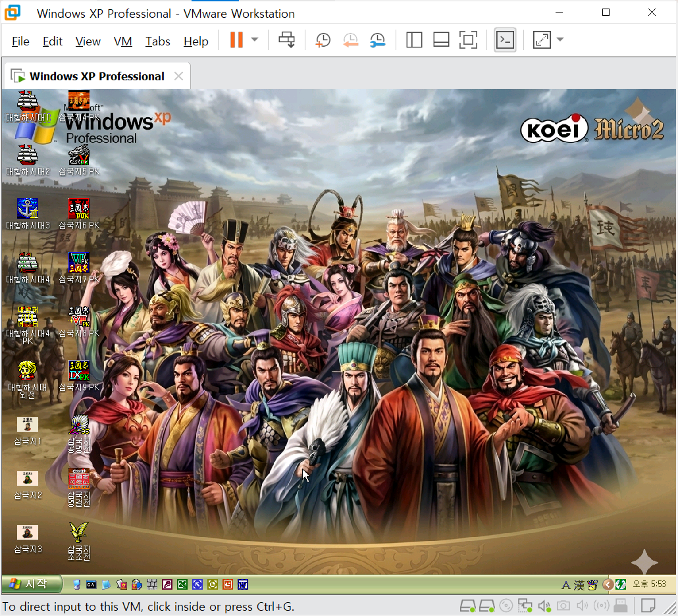The image size is (678, 616).
Task: Switch IME input mode letter A
Action: coord(565,585)
